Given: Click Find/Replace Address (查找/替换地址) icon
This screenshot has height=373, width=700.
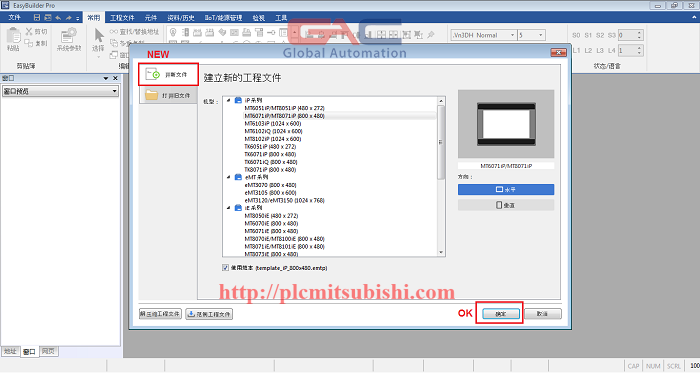Looking at the screenshot, I should [114, 32].
